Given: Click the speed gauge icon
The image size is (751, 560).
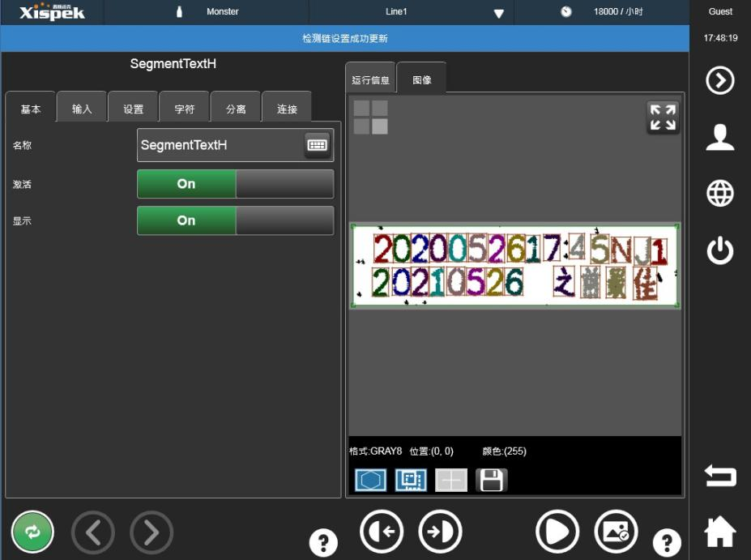Looking at the screenshot, I should tap(566, 11).
